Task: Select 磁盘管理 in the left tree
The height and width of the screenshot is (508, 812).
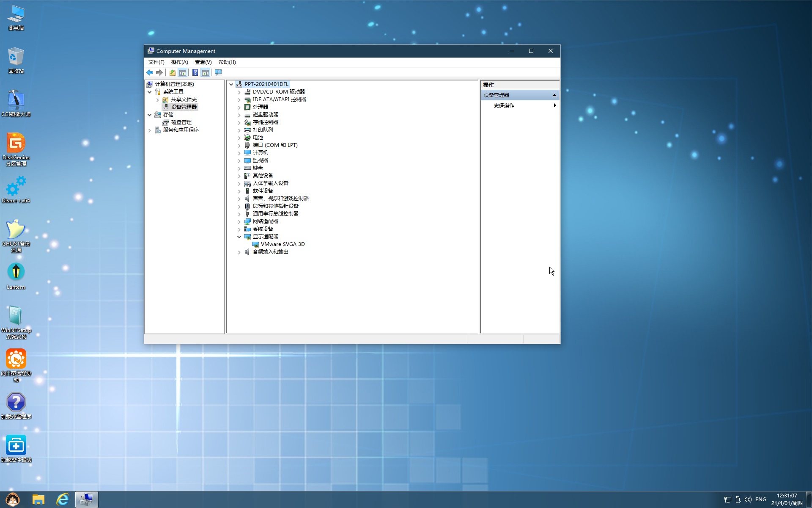Action: (181, 122)
